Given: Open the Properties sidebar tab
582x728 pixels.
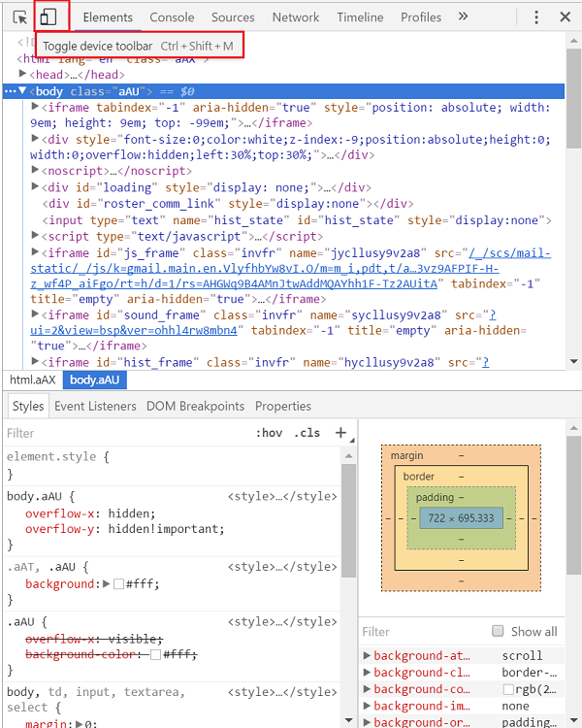Looking at the screenshot, I should click(283, 407).
